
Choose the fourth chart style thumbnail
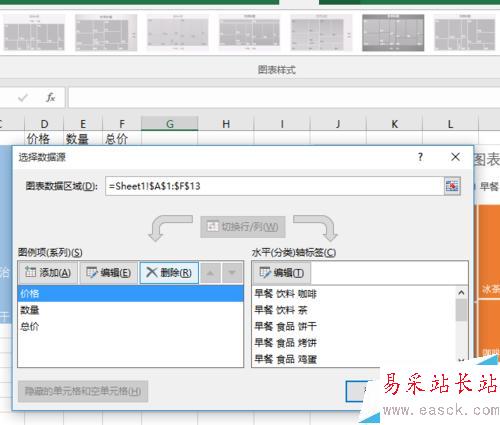(x=249, y=32)
